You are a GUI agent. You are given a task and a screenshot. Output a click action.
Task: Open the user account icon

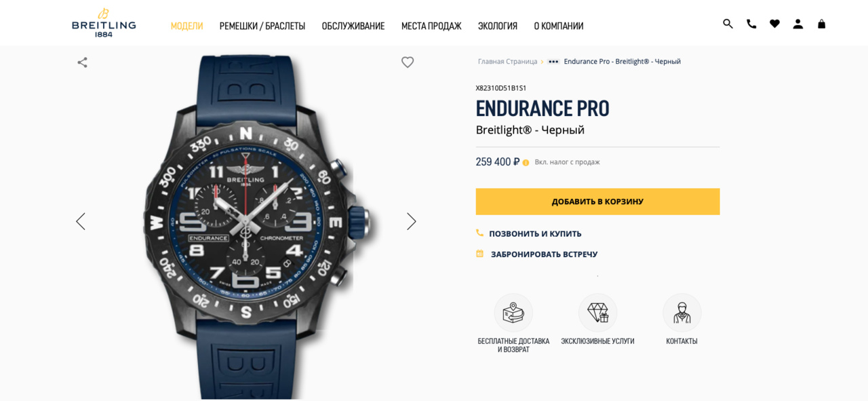[798, 24]
